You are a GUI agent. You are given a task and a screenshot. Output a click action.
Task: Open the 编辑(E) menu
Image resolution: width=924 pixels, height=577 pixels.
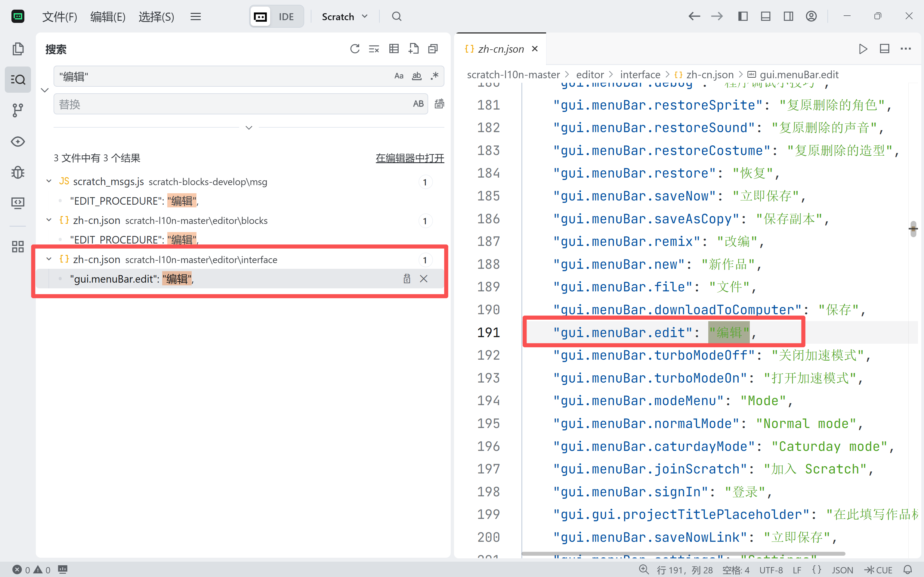(108, 17)
